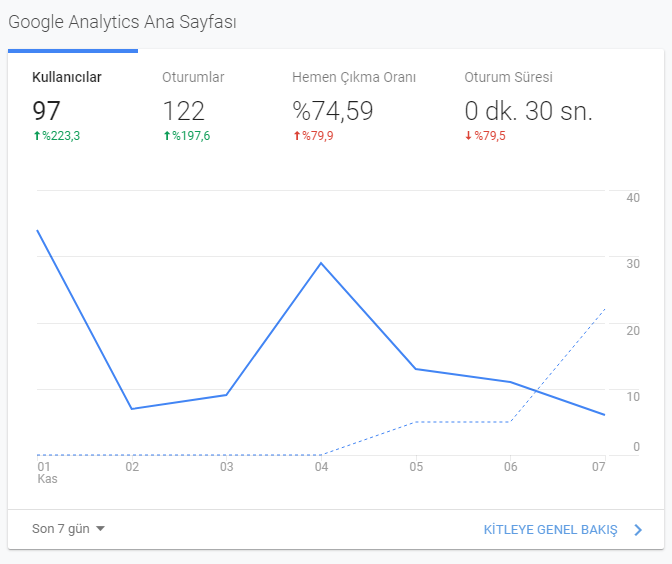672x564 pixels.
Task: Click the y-axis label 10
Action: (x=633, y=397)
